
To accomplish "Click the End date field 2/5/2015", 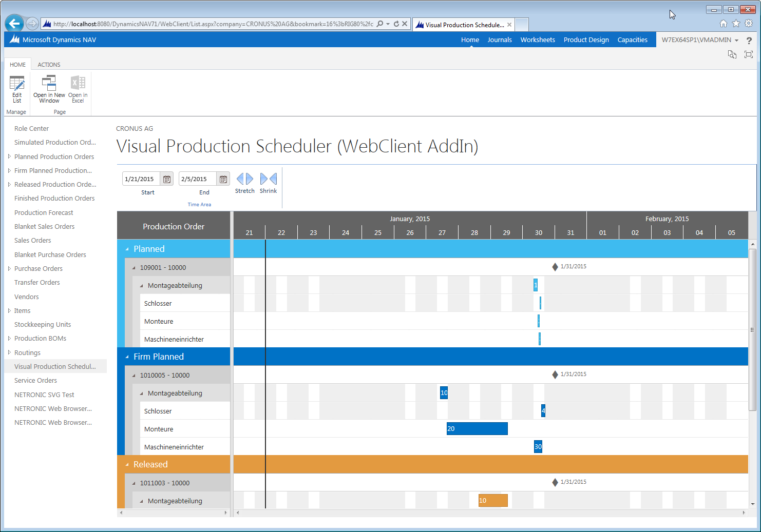I will click(x=198, y=179).
